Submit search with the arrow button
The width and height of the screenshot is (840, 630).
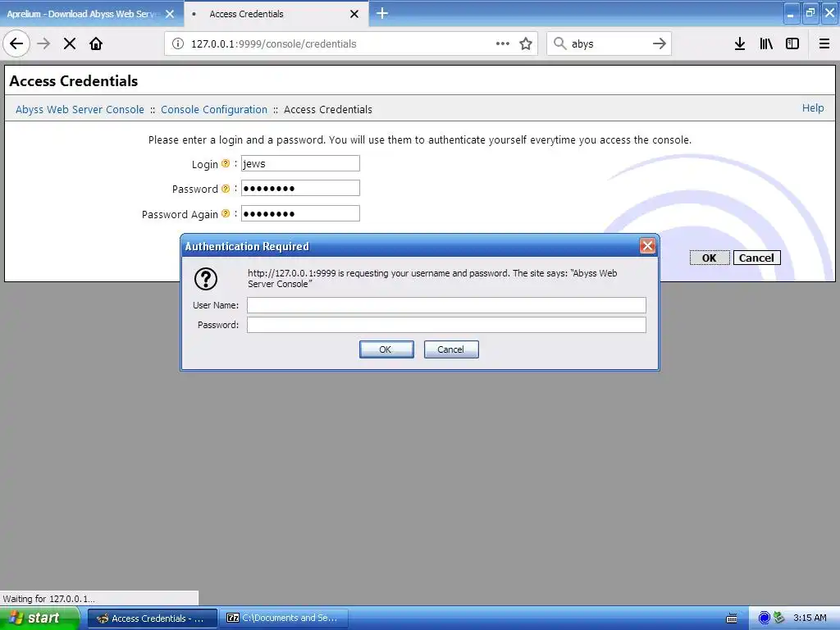660,43
